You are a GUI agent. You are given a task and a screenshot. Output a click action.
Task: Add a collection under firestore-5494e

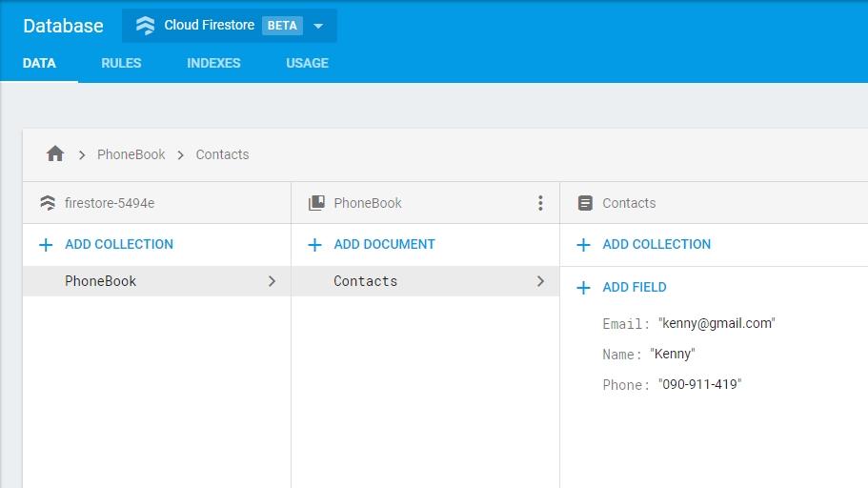point(118,245)
